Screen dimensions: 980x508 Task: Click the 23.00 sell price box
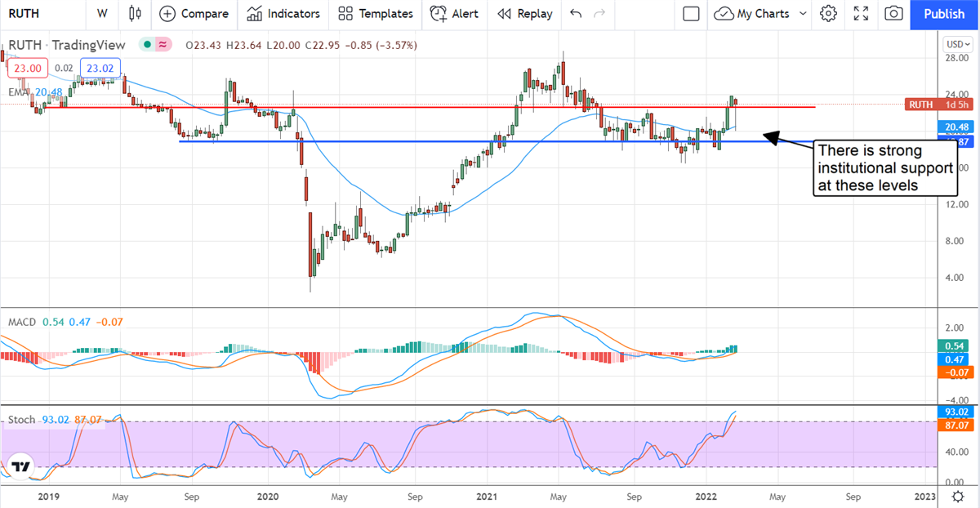click(28, 69)
